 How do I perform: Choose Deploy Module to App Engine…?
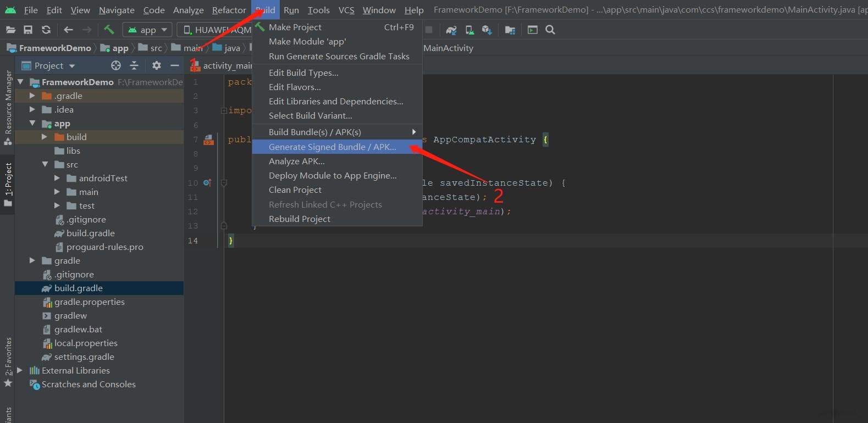(x=337, y=175)
